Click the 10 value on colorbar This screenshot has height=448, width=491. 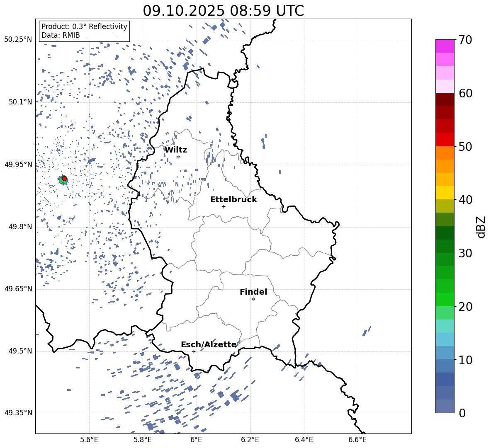pyautogui.click(x=465, y=360)
